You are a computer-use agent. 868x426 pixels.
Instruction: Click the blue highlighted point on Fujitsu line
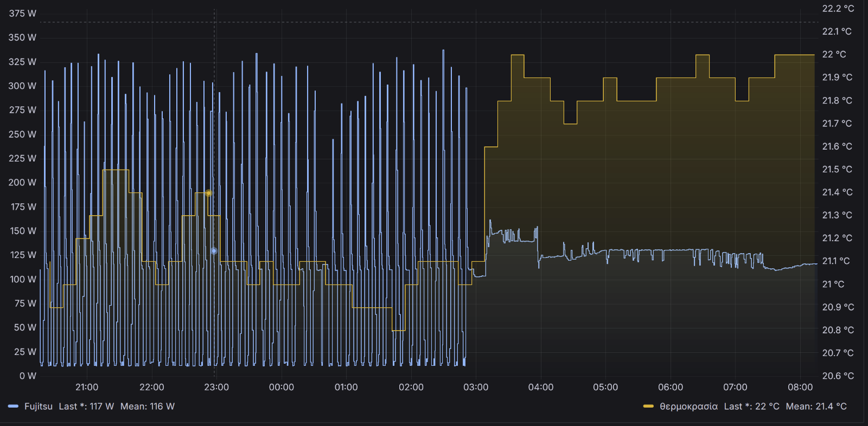coord(214,251)
